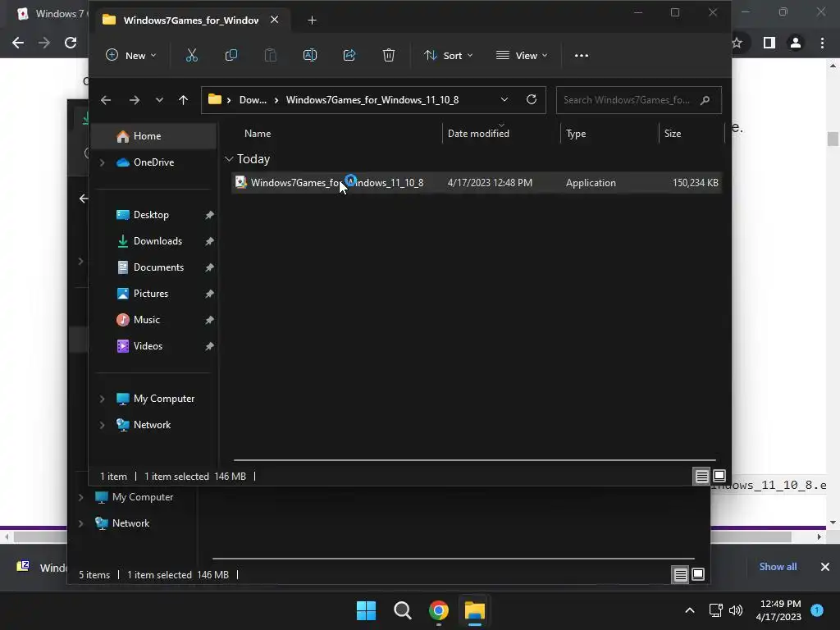The image size is (840, 630).
Task: Refresh the current folder view
Action: tap(532, 99)
